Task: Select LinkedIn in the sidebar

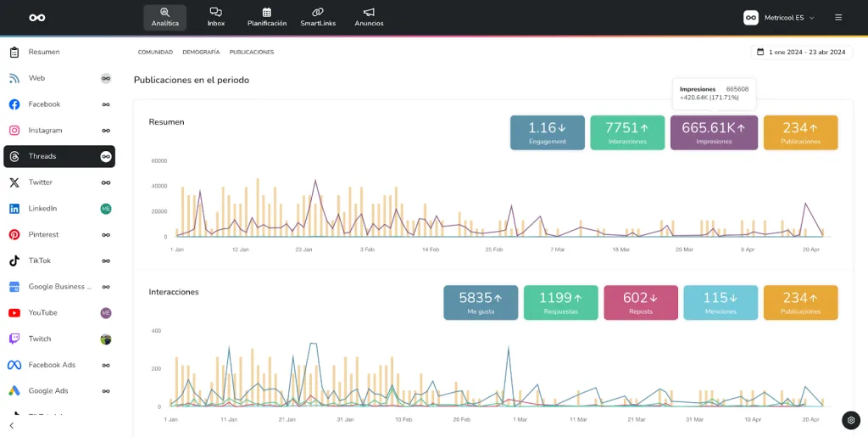Action: point(59,208)
